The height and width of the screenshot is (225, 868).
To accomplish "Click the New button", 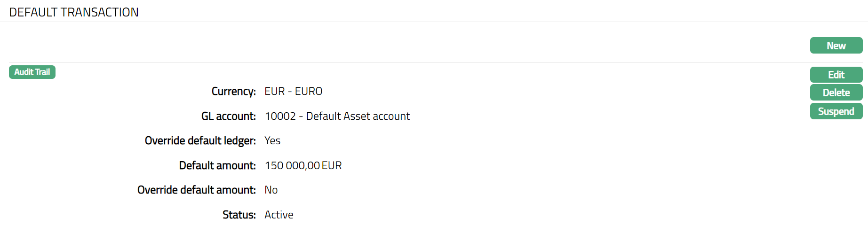I will click(x=836, y=46).
